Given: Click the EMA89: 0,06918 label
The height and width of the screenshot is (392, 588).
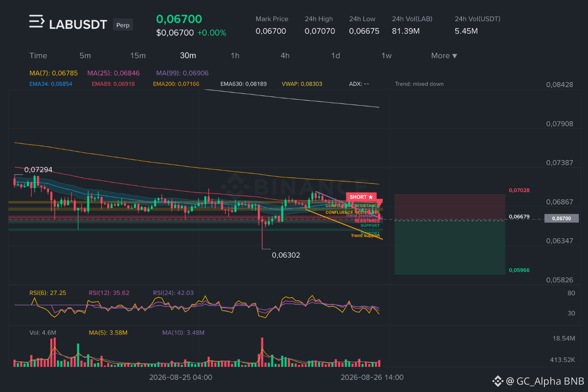Looking at the screenshot, I should coord(113,84).
